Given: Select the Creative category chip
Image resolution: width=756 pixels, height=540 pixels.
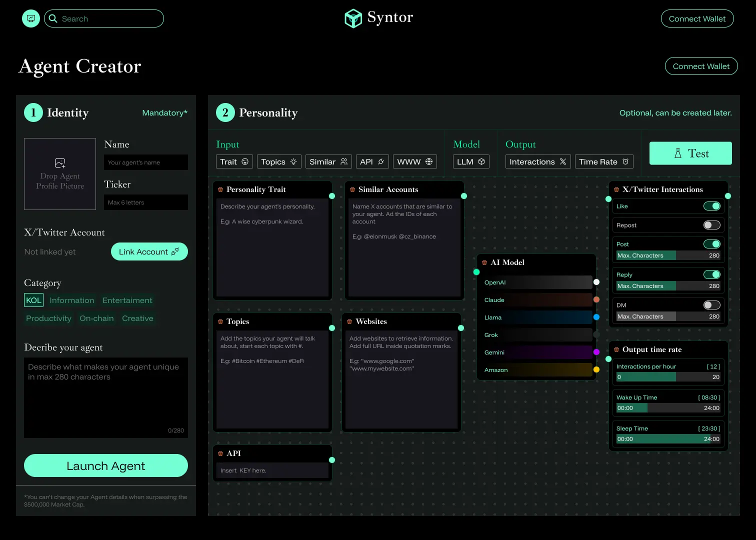Looking at the screenshot, I should click(137, 318).
